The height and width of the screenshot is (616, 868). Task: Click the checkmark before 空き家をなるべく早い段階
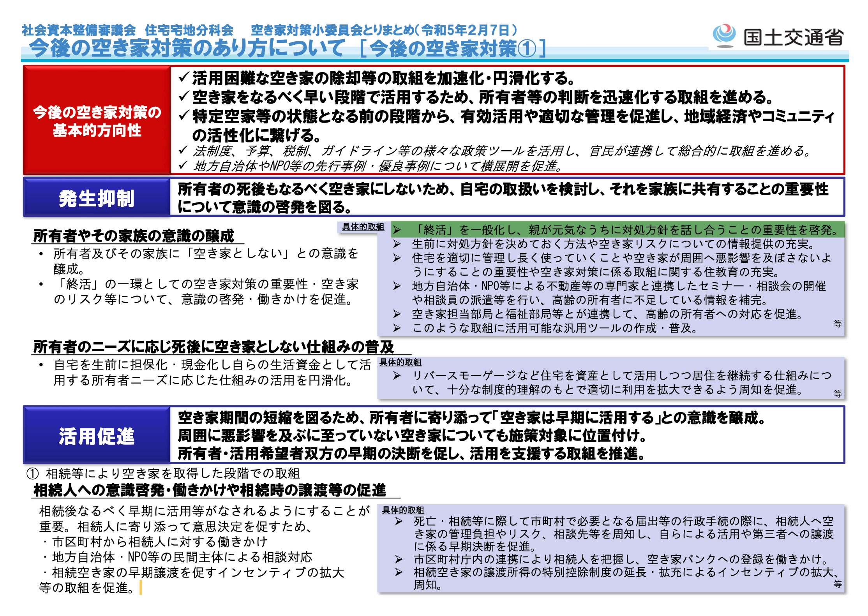click(x=183, y=96)
